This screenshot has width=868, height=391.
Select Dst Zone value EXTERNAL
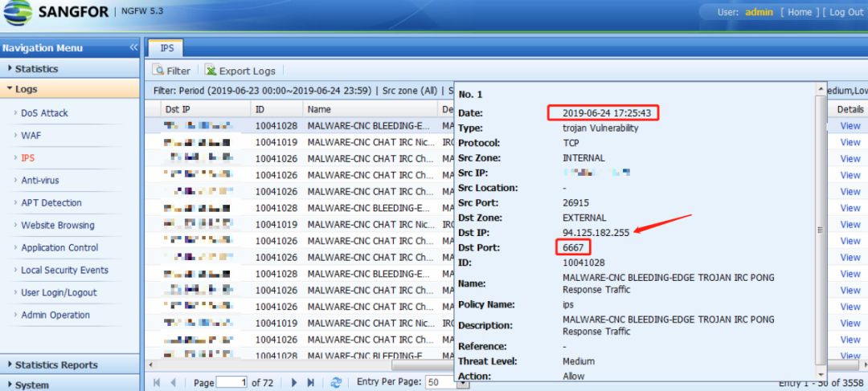[584, 218]
